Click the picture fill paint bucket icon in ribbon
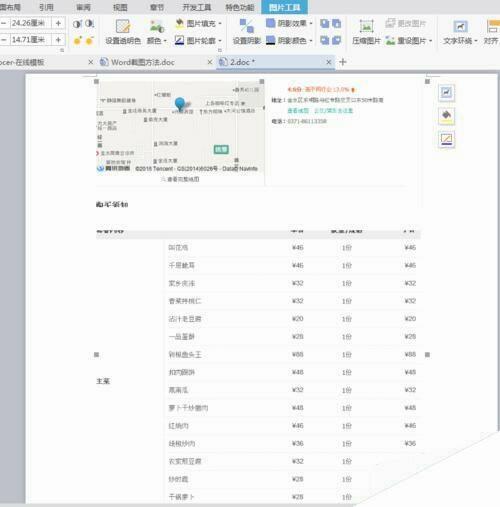Viewport: 500px width, 507px height. pos(180,23)
